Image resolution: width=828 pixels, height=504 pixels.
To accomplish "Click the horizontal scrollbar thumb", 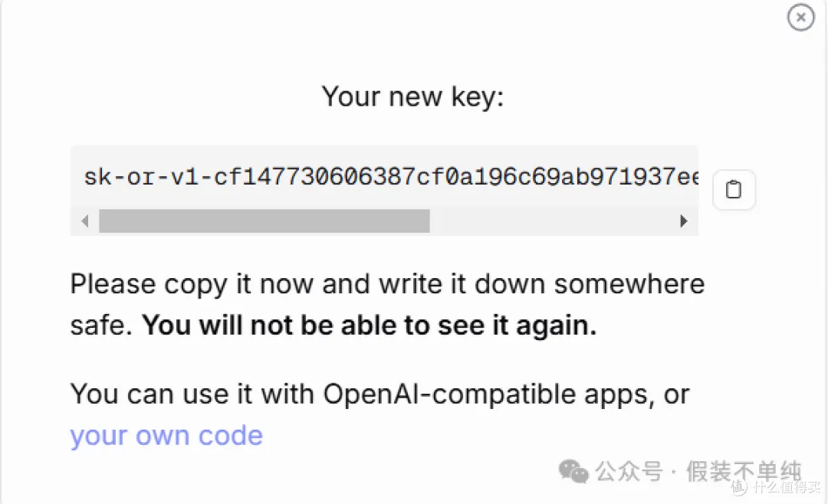I will 264,221.
